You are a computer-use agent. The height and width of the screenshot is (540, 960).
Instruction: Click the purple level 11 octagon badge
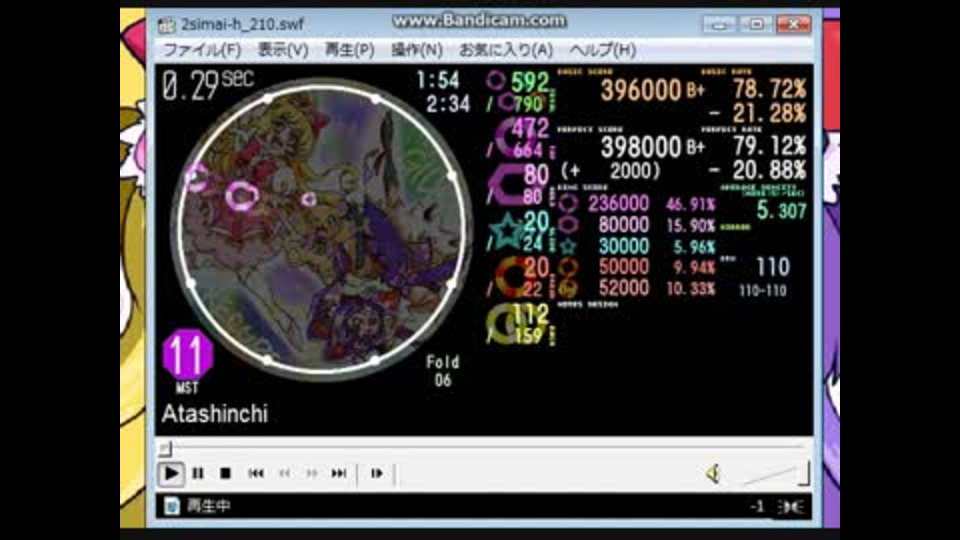pos(187,354)
